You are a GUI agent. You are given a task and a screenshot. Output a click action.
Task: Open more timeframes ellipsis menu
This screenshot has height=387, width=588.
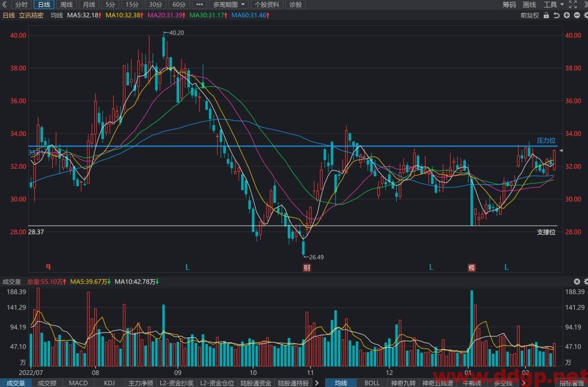click(199, 5)
